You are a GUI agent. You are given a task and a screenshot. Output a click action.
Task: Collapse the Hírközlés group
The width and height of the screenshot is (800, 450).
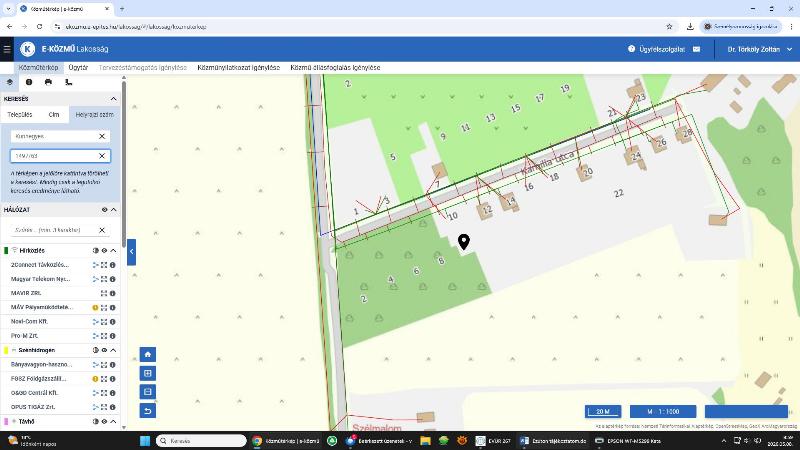coord(113,251)
